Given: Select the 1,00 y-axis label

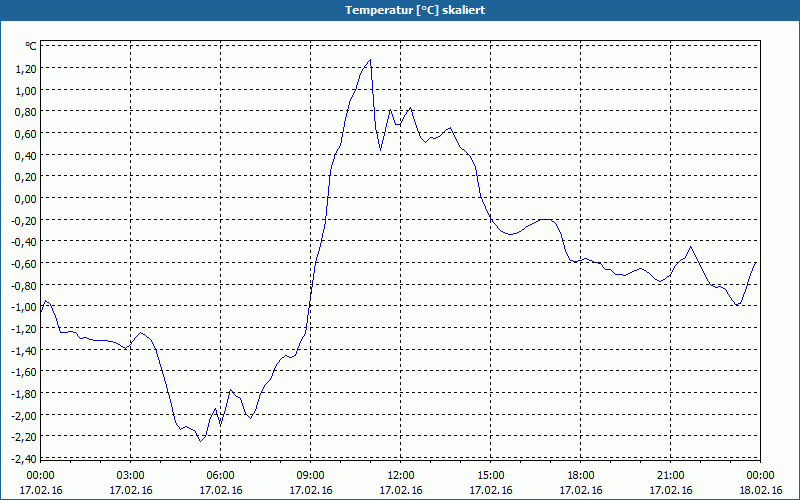Looking at the screenshot, I should [x=26, y=90].
